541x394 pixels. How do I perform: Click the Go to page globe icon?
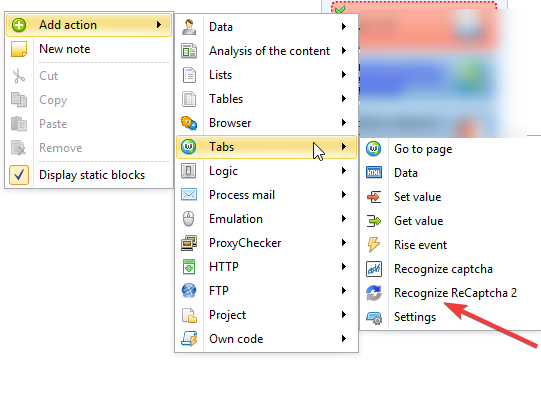(374, 149)
